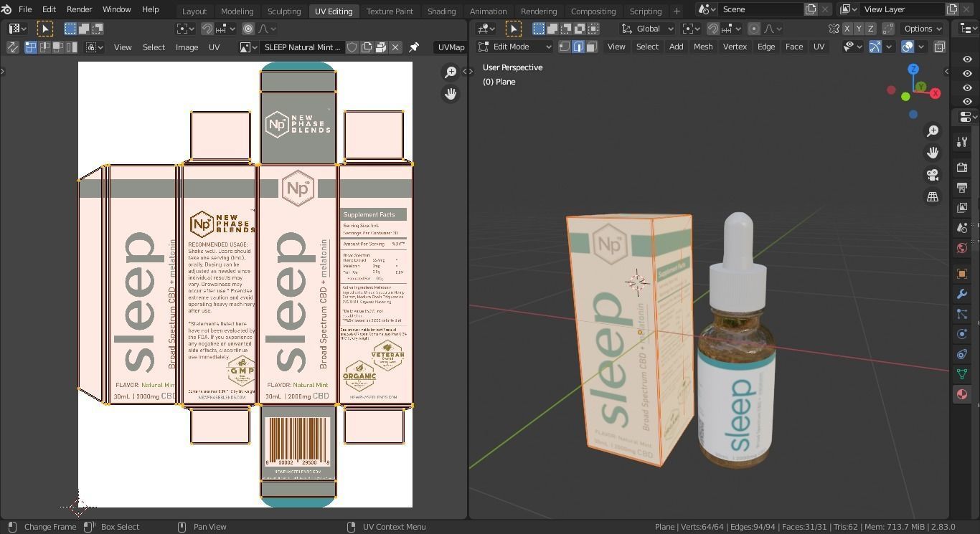
Task: Open the Mesh menu in 3D viewport
Action: pos(702,47)
